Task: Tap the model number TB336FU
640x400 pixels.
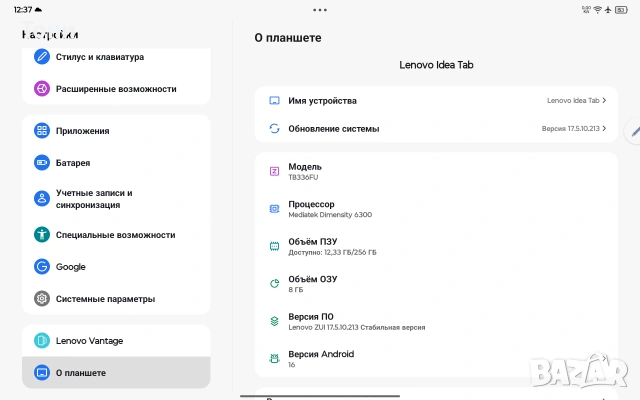Action: click(303, 177)
